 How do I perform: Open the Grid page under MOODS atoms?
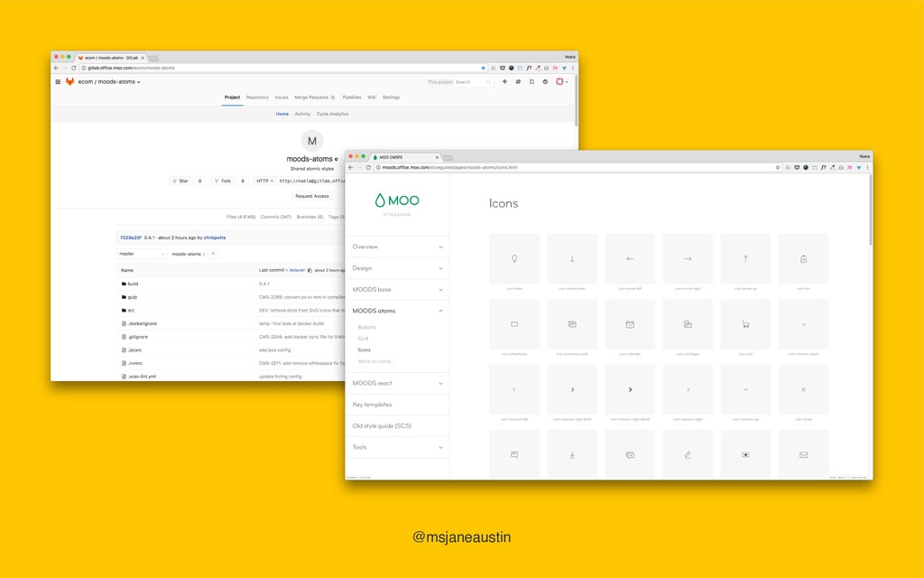(x=363, y=339)
